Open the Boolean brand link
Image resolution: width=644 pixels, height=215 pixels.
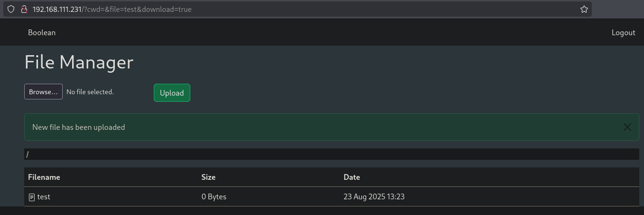tap(42, 32)
